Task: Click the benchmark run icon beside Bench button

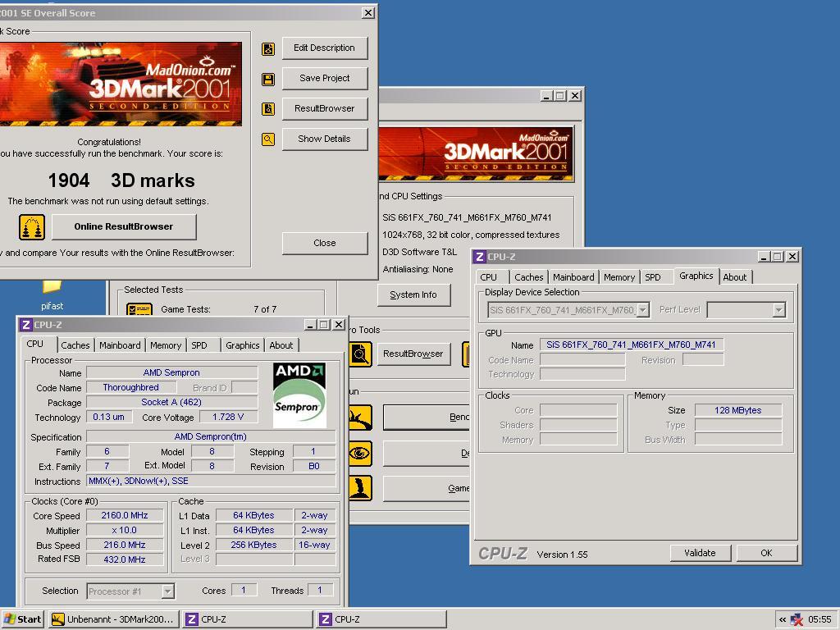Action: point(360,418)
